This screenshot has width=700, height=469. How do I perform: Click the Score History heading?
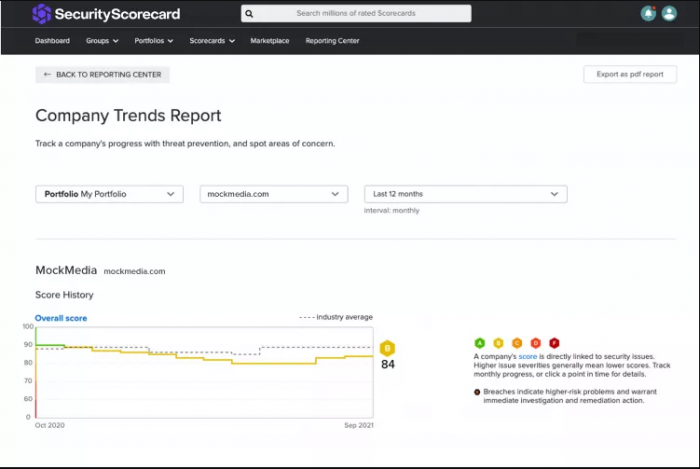(64, 295)
